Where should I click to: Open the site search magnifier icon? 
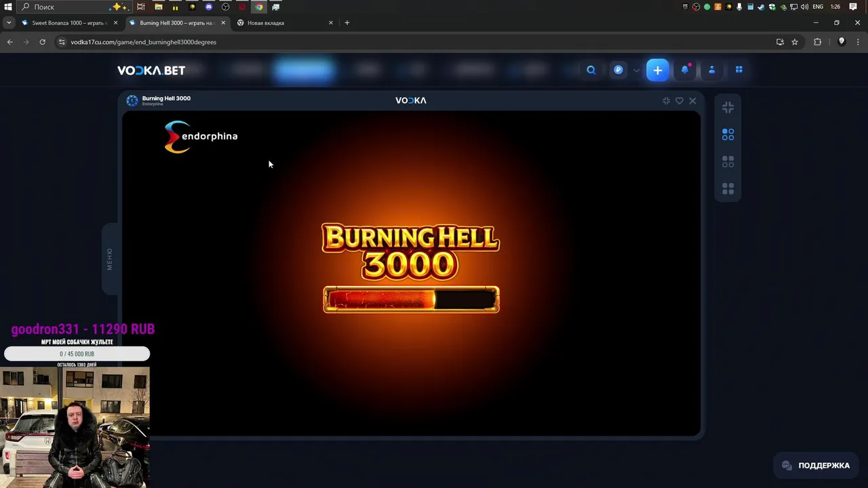click(591, 70)
